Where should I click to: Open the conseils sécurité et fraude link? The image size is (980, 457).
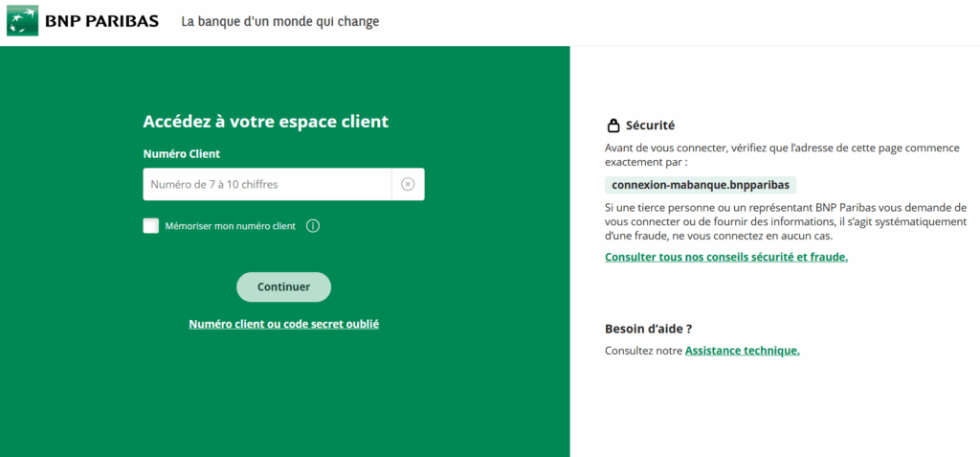pos(726,257)
